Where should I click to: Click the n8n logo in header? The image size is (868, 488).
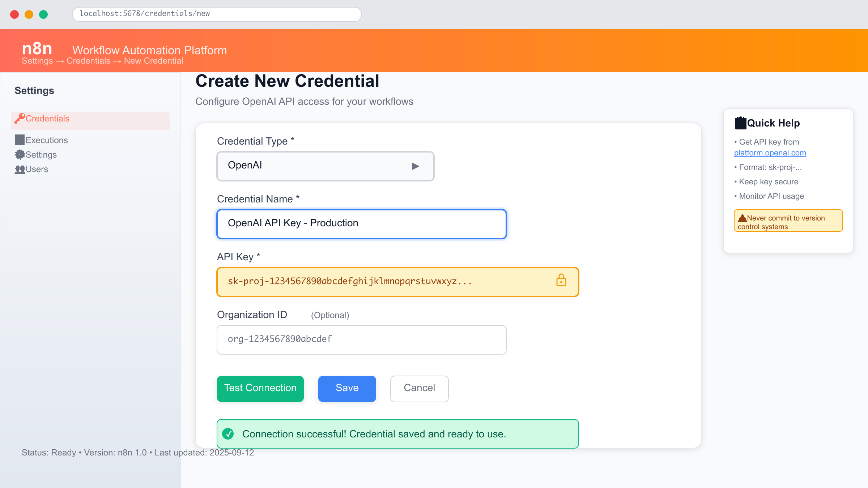[37, 48]
